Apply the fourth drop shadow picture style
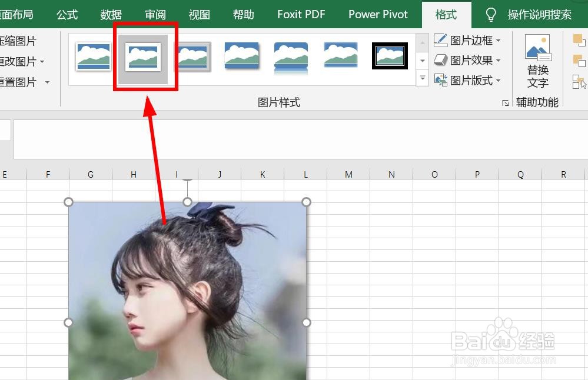588x380 pixels. point(242,55)
